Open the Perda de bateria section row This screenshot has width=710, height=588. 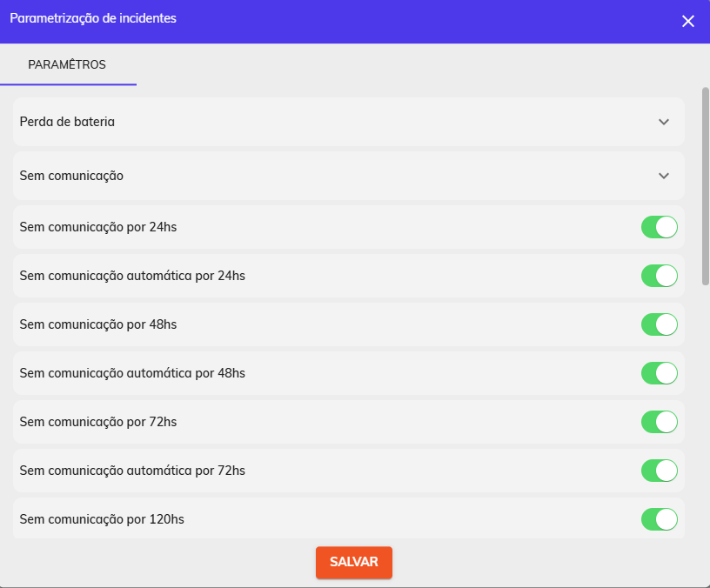pos(349,122)
